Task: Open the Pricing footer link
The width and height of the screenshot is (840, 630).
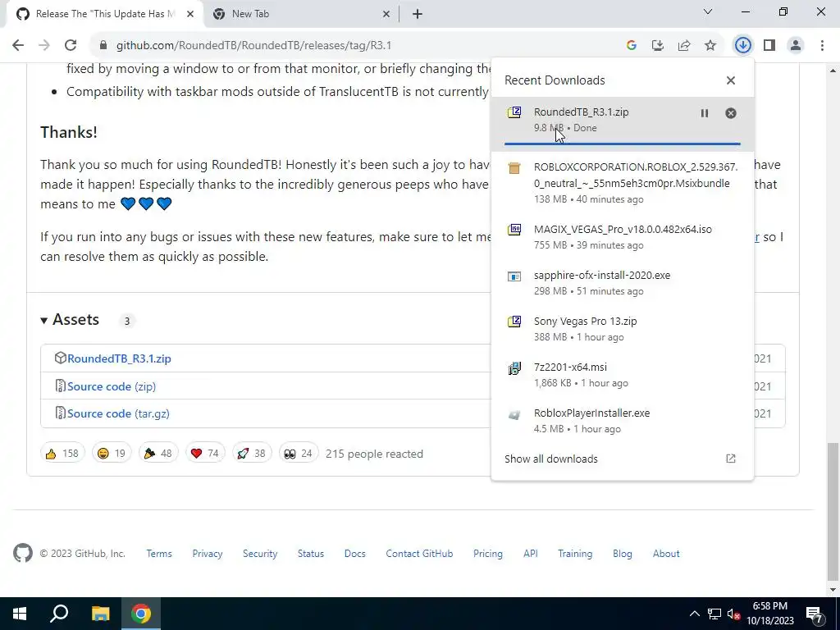Action: click(488, 554)
